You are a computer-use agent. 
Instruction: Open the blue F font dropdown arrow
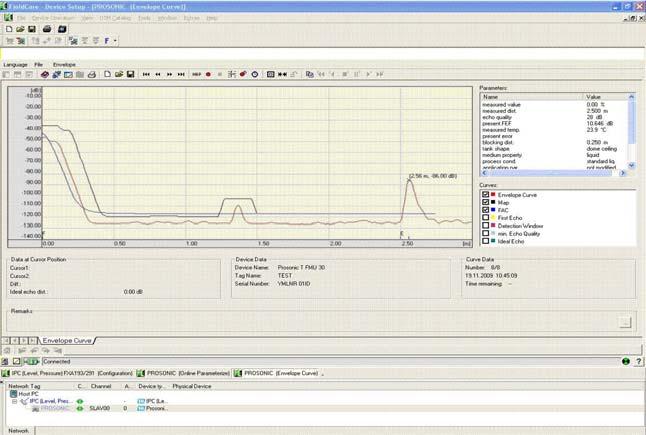(115, 41)
